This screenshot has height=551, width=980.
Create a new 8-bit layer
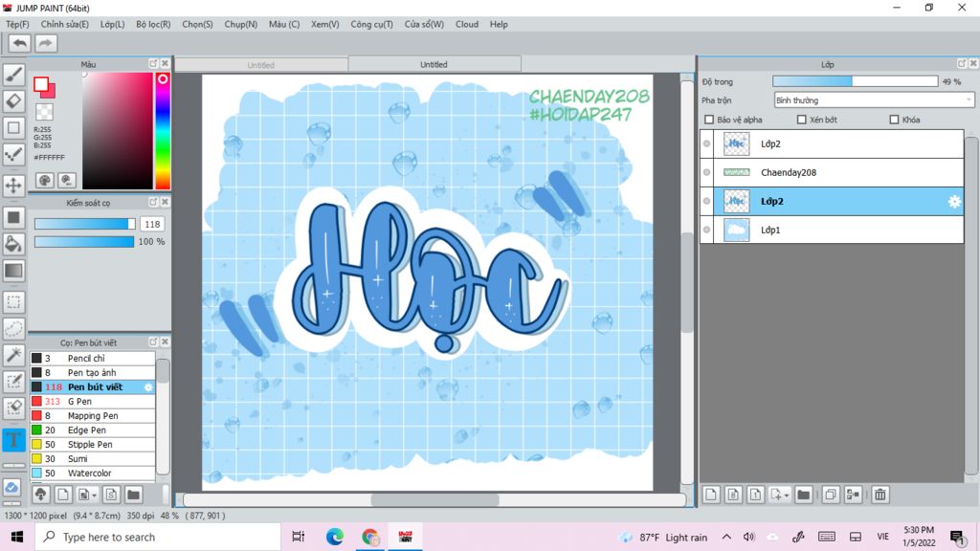point(733,495)
